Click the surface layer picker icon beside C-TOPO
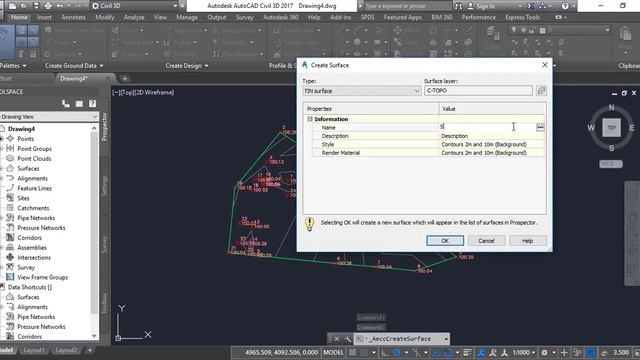 point(541,91)
